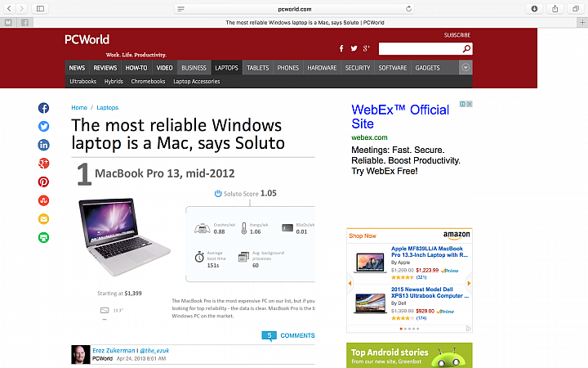
Task: Open the pinned Facebook tab
Action: pos(24,23)
